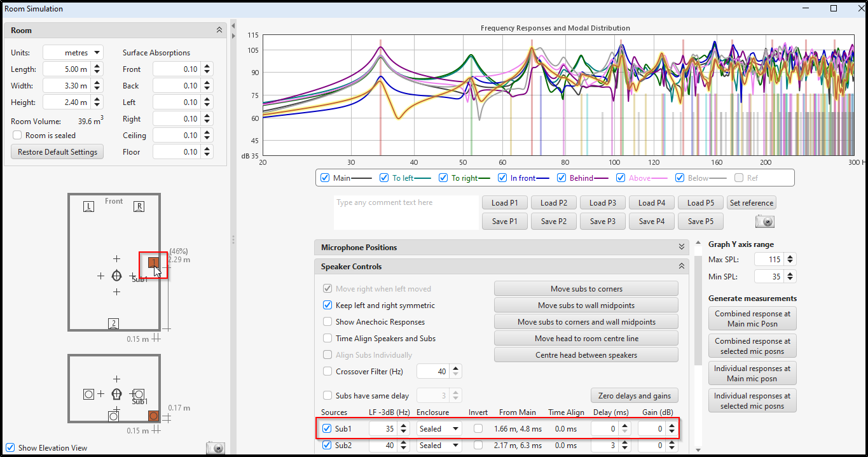Image resolution: width=868 pixels, height=457 pixels.
Task: Click the comment text box
Action: [406, 213]
